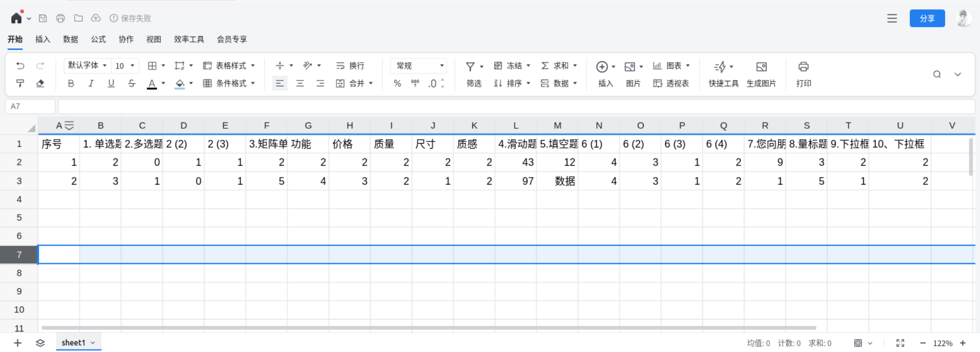The image size is (980, 352).
Task: Open the hamburger menu icon
Action: [892, 18]
